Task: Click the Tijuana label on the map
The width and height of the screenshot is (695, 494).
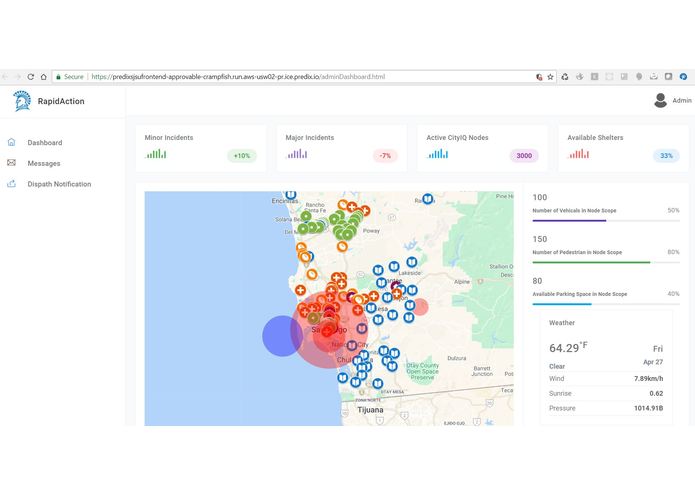Action: pos(370,410)
